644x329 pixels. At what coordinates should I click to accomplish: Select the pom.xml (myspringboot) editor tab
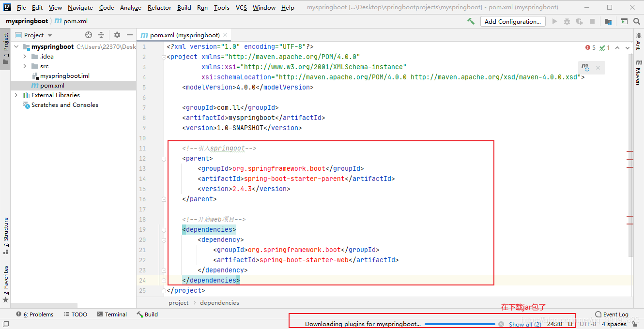(x=184, y=35)
